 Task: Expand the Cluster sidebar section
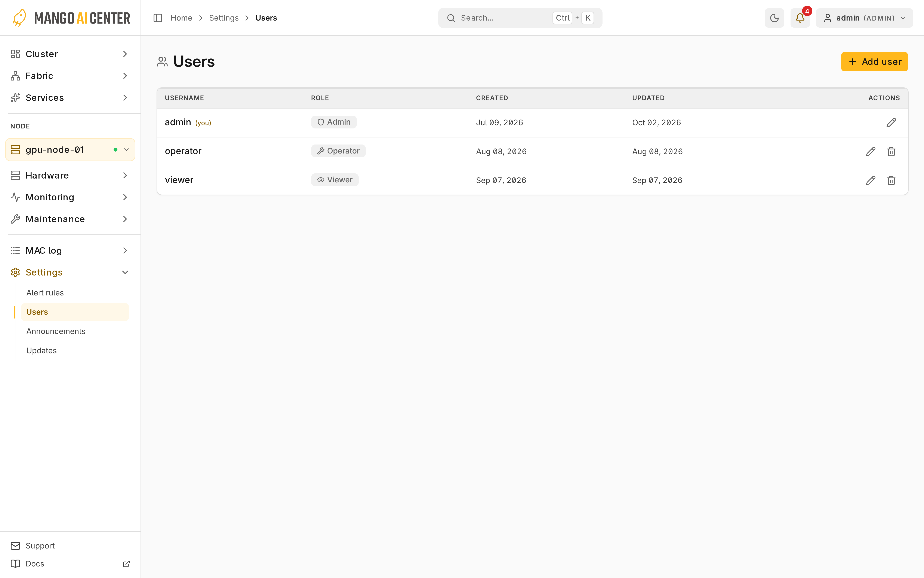point(70,54)
